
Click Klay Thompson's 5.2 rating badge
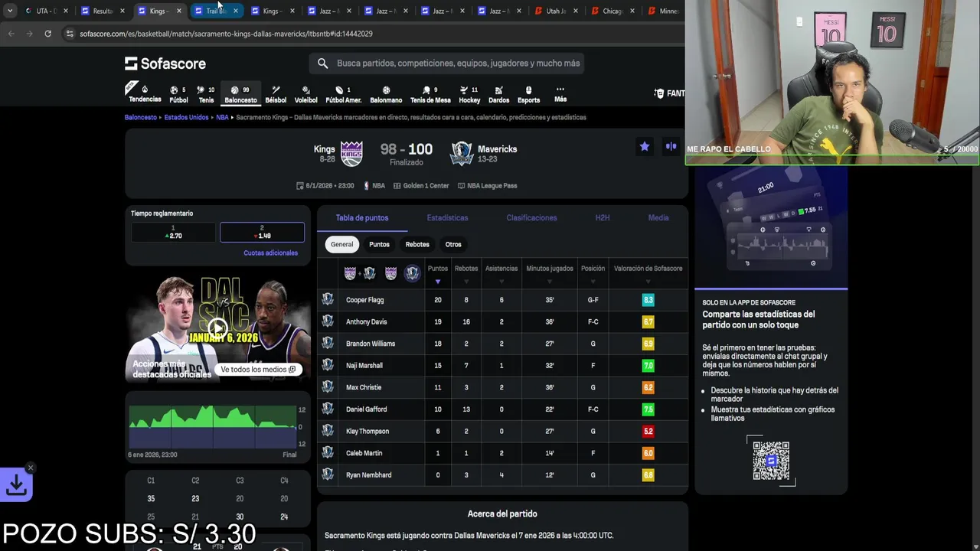pos(648,431)
